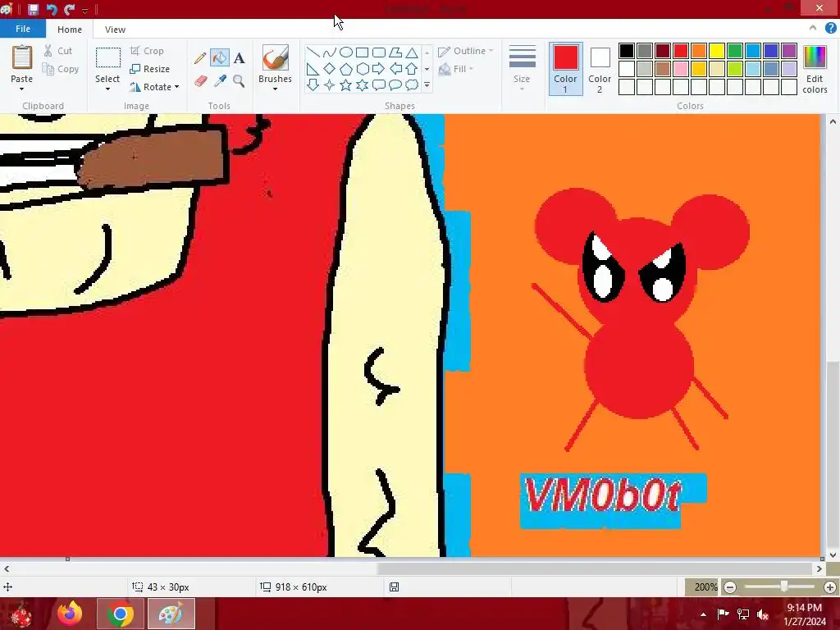Select the Color picker eyedropper tool

click(x=220, y=80)
